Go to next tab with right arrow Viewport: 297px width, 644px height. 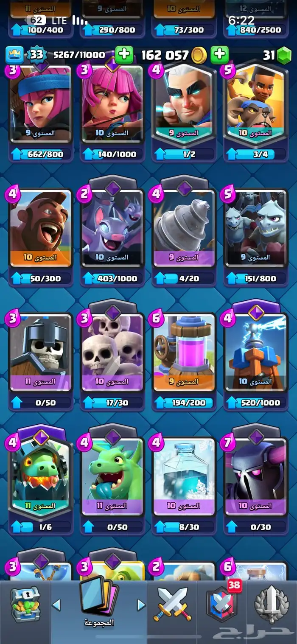pos(141,605)
